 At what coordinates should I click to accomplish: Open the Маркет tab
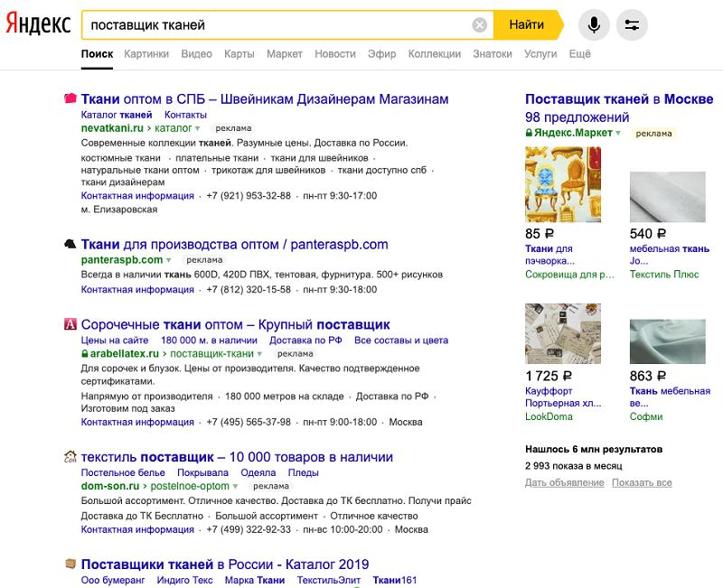click(285, 54)
